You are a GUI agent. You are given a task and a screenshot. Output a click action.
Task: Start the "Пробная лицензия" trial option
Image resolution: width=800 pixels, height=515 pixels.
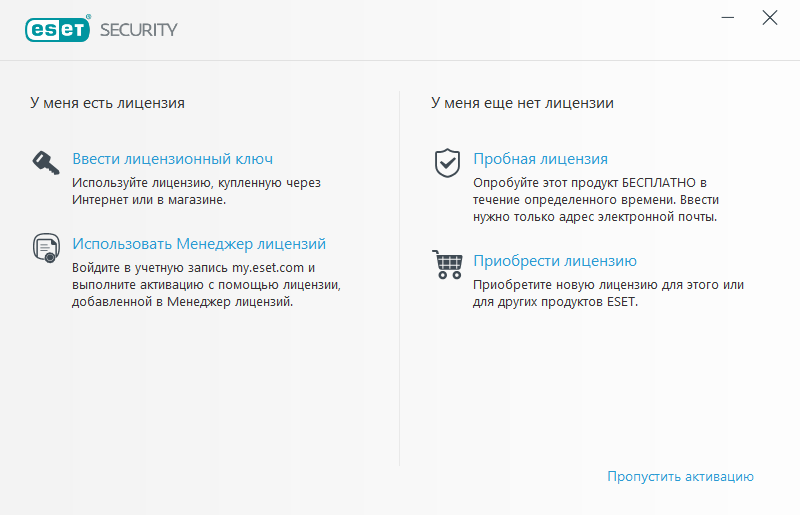(x=540, y=159)
